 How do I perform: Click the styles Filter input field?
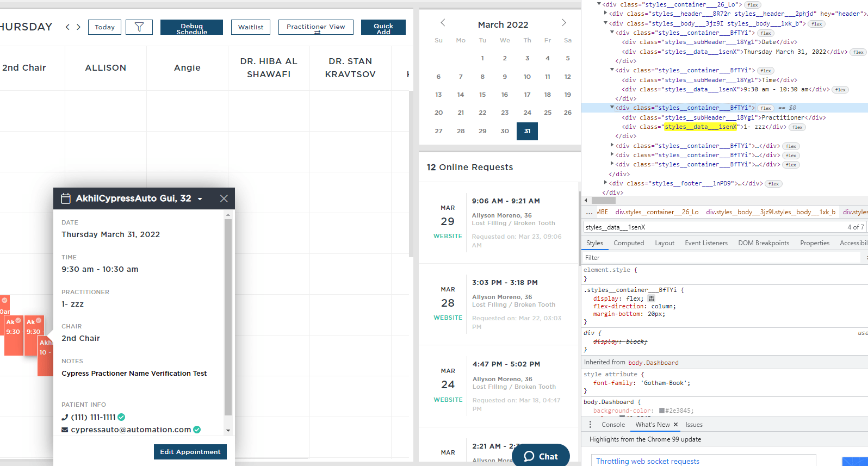pyautogui.click(x=721, y=258)
